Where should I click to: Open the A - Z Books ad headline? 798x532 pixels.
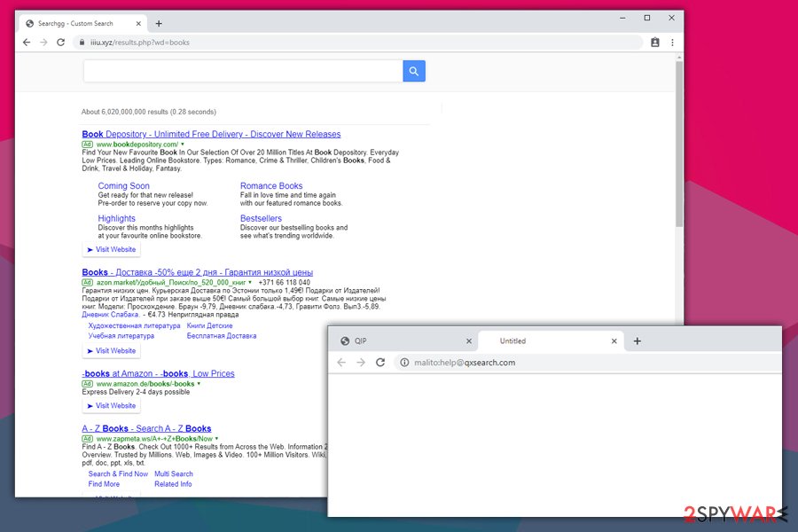pyautogui.click(x=146, y=428)
